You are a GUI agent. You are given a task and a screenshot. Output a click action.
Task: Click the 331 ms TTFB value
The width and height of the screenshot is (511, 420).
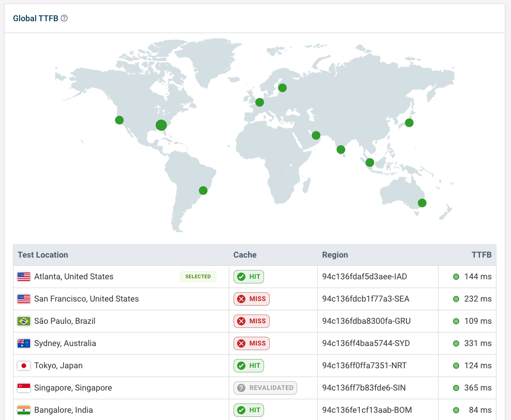click(478, 343)
